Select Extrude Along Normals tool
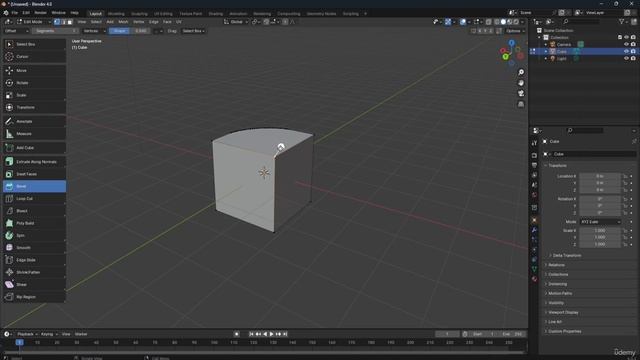This screenshot has height=360, width=640. (x=34, y=162)
